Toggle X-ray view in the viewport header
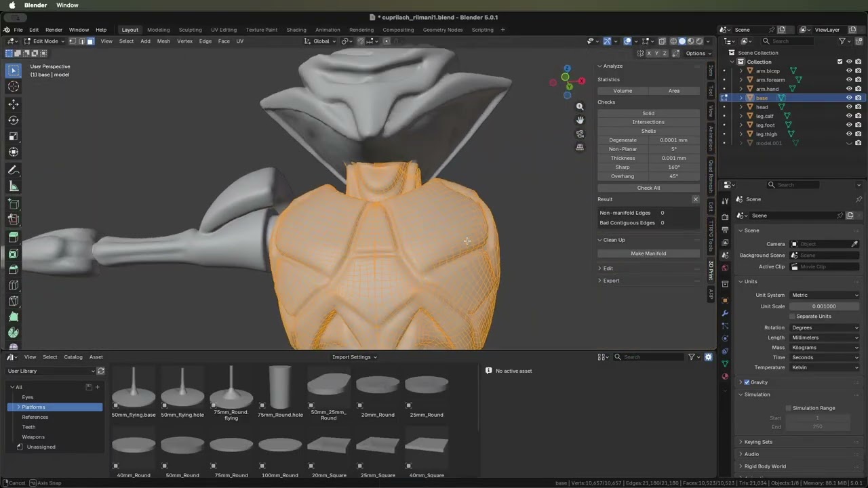 [663, 41]
